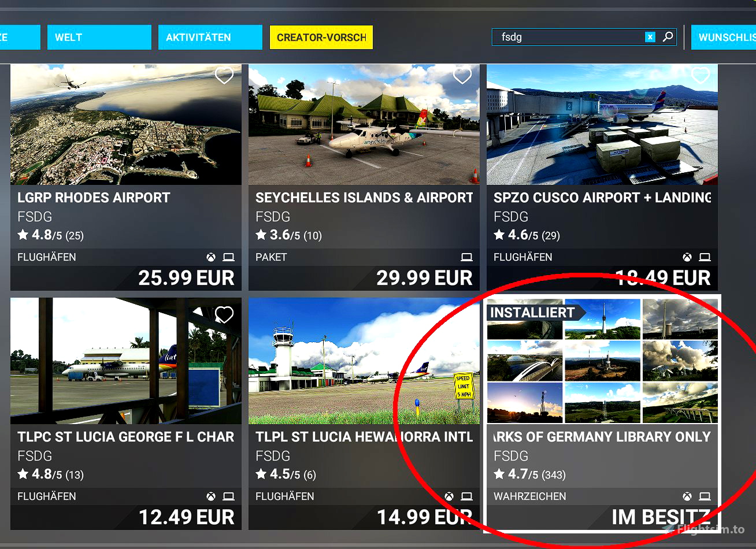Switch to AKTIVITÄTEN tab
The height and width of the screenshot is (549, 756).
pos(210,37)
